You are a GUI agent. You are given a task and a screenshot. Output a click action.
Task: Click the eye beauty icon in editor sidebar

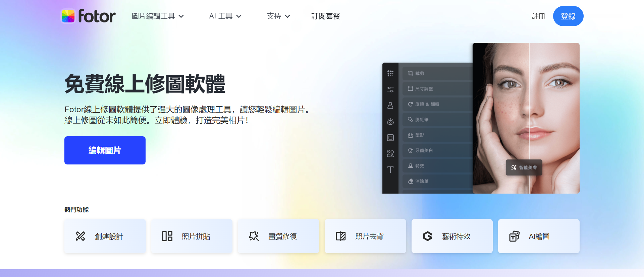[x=390, y=122]
